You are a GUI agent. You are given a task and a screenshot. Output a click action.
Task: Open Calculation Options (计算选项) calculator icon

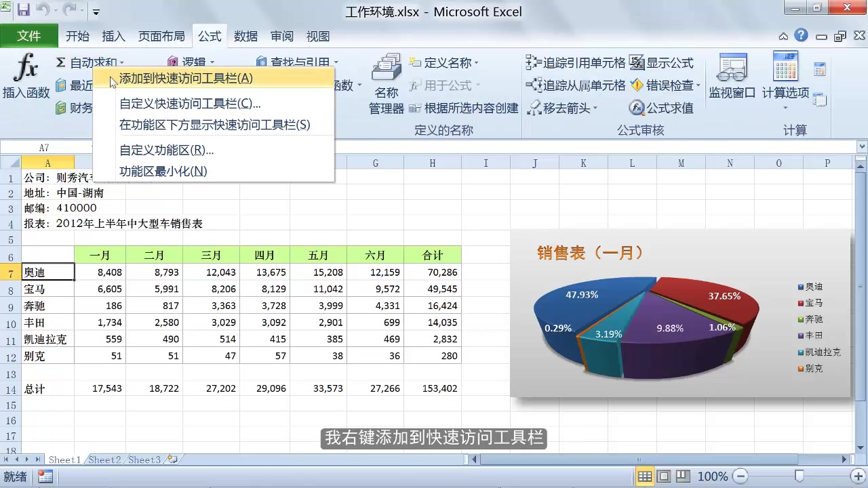tap(785, 66)
